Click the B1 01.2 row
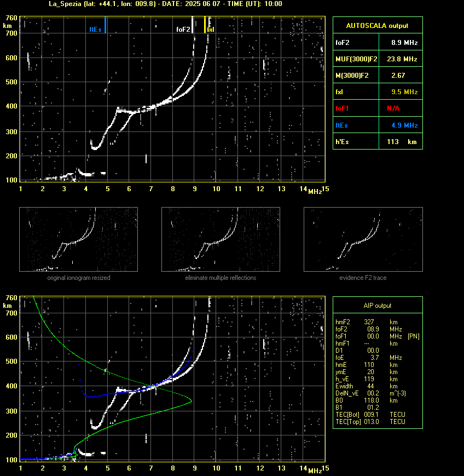The width and height of the screenshot is (464, 476). (x=357, y=408)
